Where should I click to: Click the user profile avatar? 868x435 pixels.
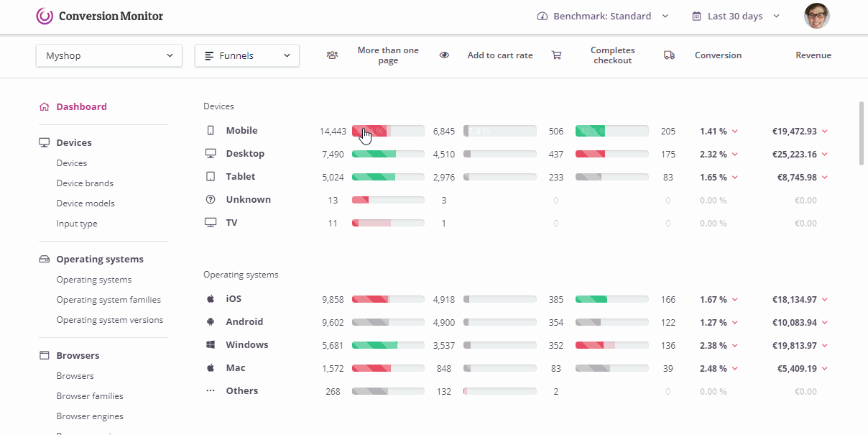[816, 15]
